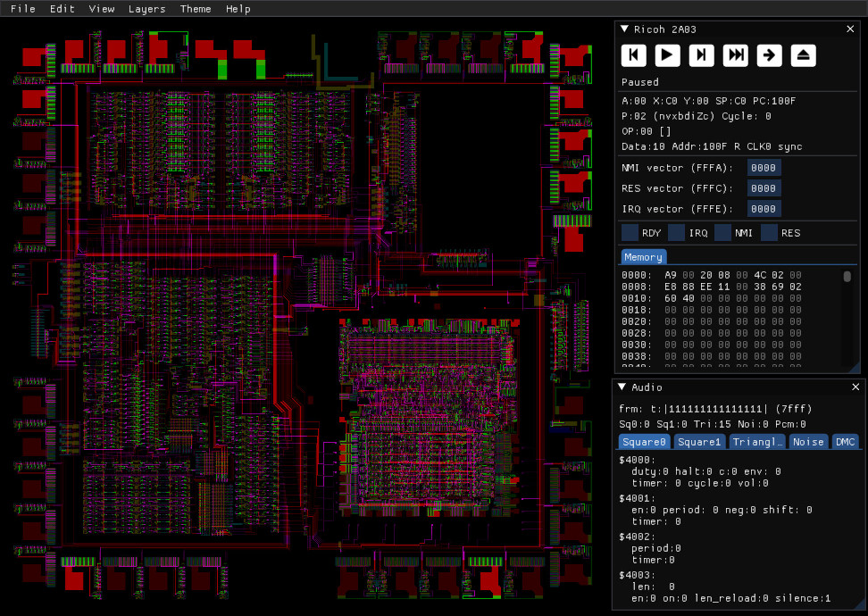
Task: Switch to the Noise tab
Action: click(808, 442)
